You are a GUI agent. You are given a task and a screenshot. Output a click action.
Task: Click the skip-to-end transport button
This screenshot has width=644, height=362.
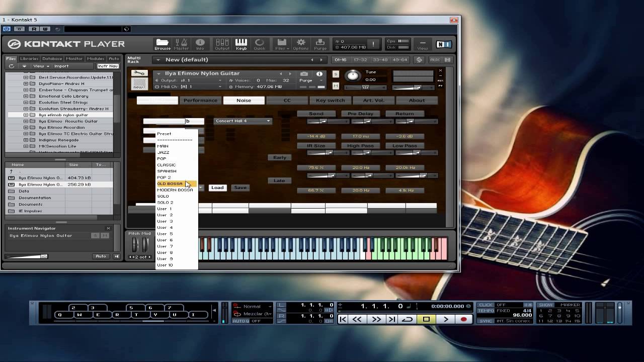point(392,319)
